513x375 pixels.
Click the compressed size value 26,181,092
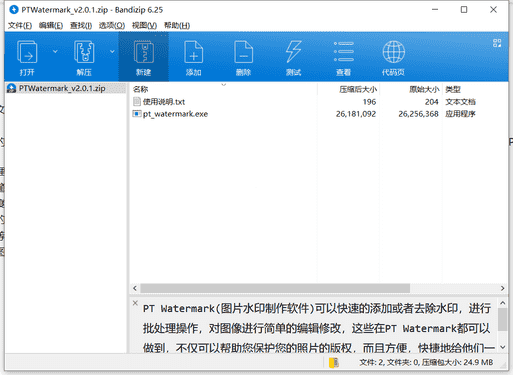click(356, 114)
